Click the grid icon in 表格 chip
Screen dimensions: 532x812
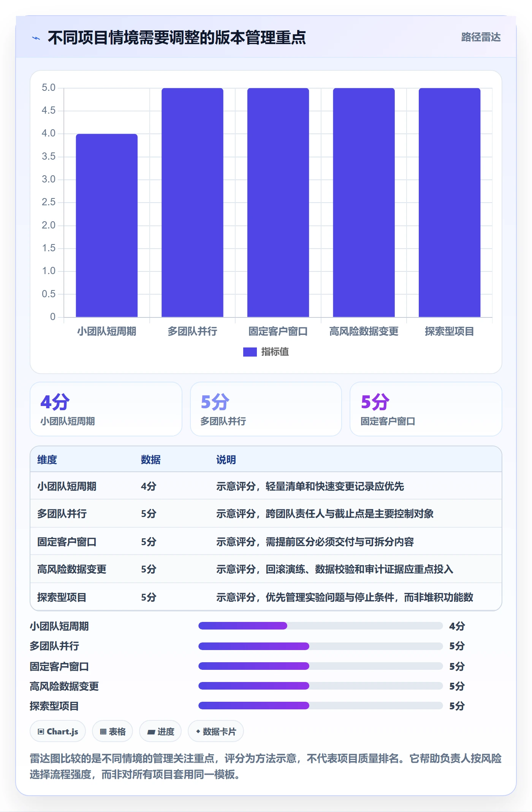tap(103, 732)
